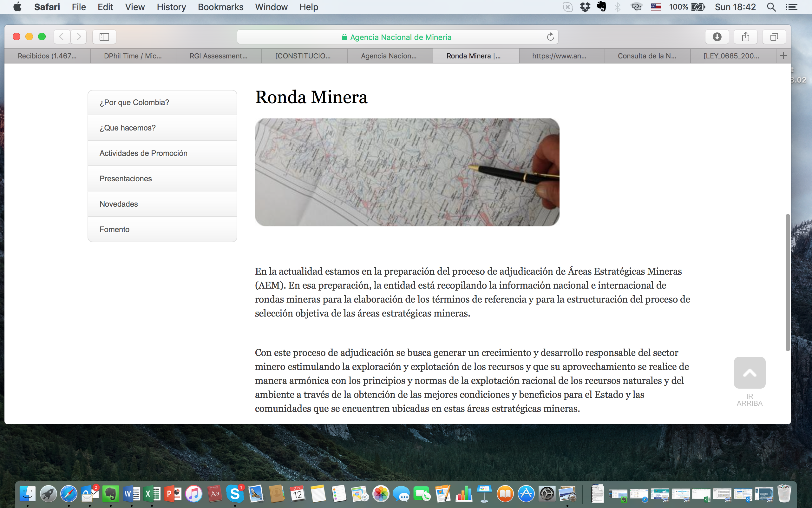Open the Bluetooth status menu
This screenshot has height=508, width=812.
point(617,7)
